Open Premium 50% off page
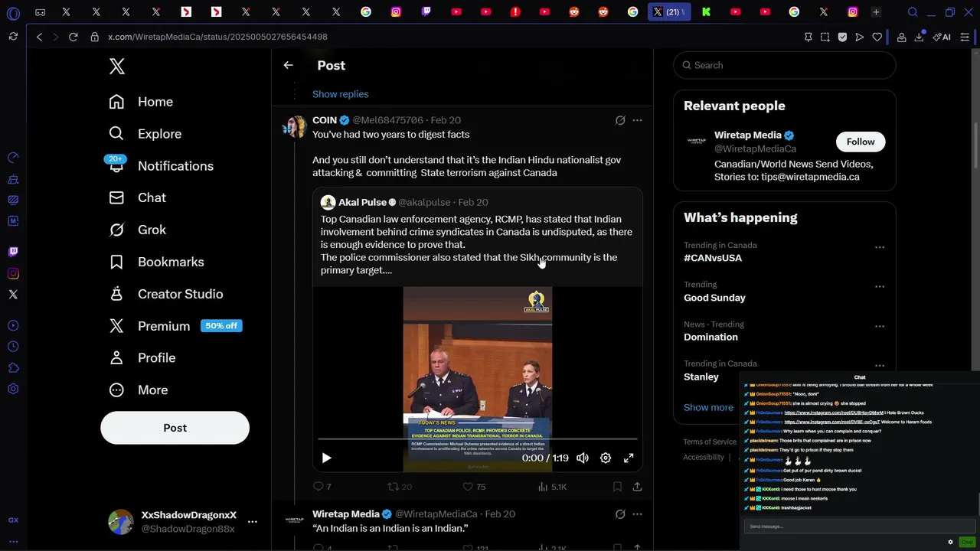The height and width of the screenshot is (551, 980). point(175,326)
